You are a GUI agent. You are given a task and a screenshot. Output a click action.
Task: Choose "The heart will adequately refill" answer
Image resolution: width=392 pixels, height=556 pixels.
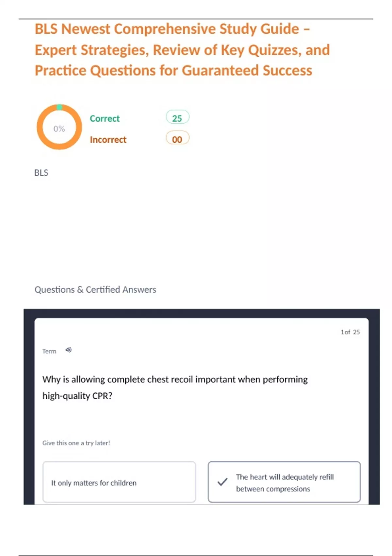click(x=284, y=482)
